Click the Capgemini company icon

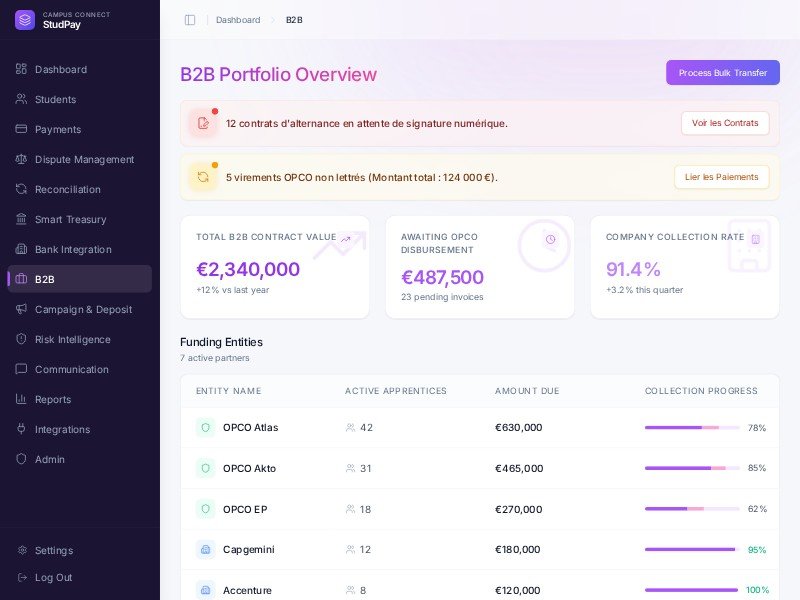[205, 549]
